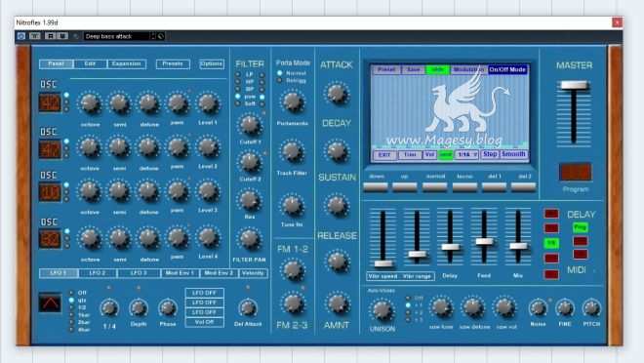Viewport: 644px width, 363px height.
Task: Click the Mix fader handle
Action: click(x=518, y=246)
